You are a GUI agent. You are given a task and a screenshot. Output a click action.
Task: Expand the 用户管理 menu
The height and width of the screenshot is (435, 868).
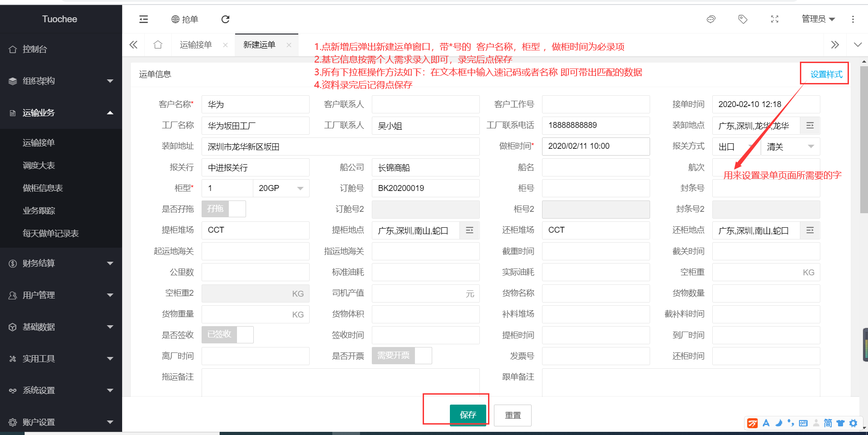click(x=61, y=295)
